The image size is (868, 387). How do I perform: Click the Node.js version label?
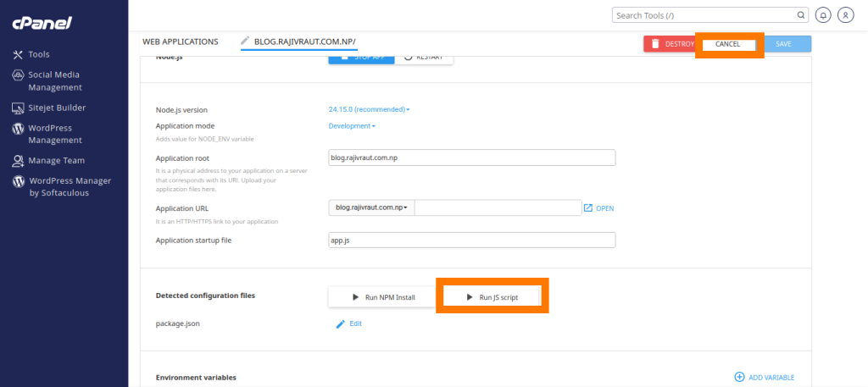(181, 110)
